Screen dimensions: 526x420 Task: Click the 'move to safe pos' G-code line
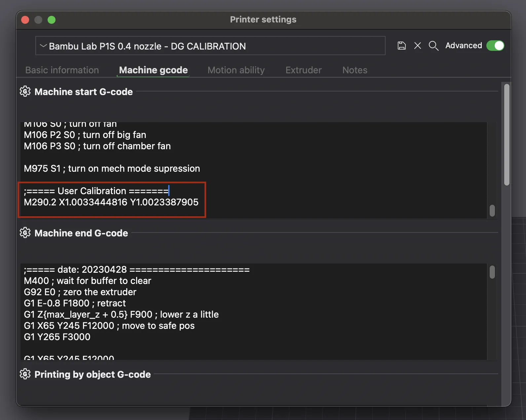109,326
